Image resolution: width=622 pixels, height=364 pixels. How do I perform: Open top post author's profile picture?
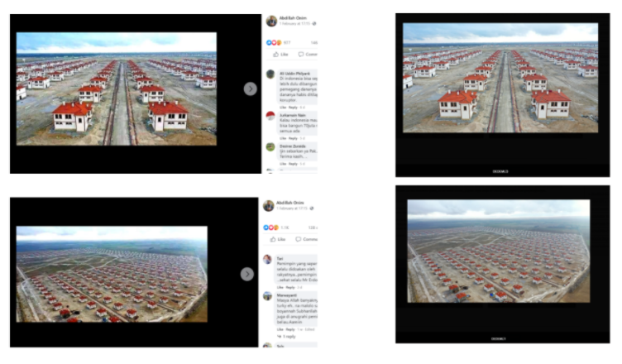click(271, 21)
